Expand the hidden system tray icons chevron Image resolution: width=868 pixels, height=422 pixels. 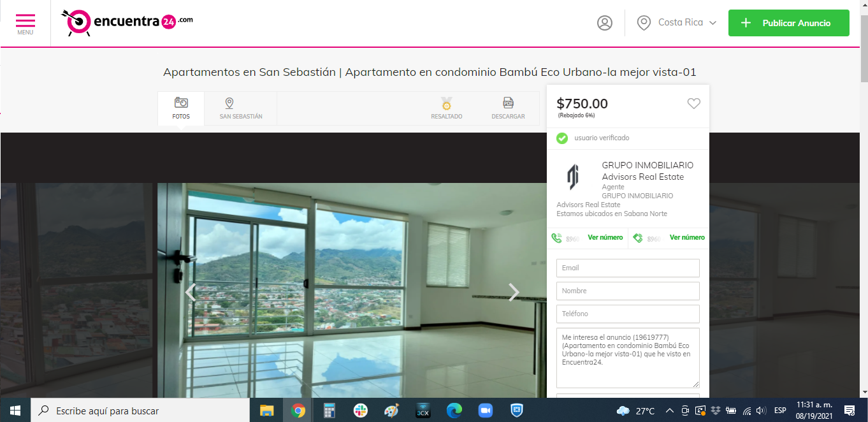(669, 411)
